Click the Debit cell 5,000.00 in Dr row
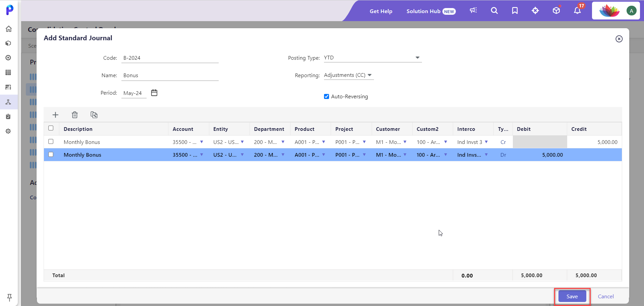The width and height of the screenshot is (644, 306). point(540,155)
